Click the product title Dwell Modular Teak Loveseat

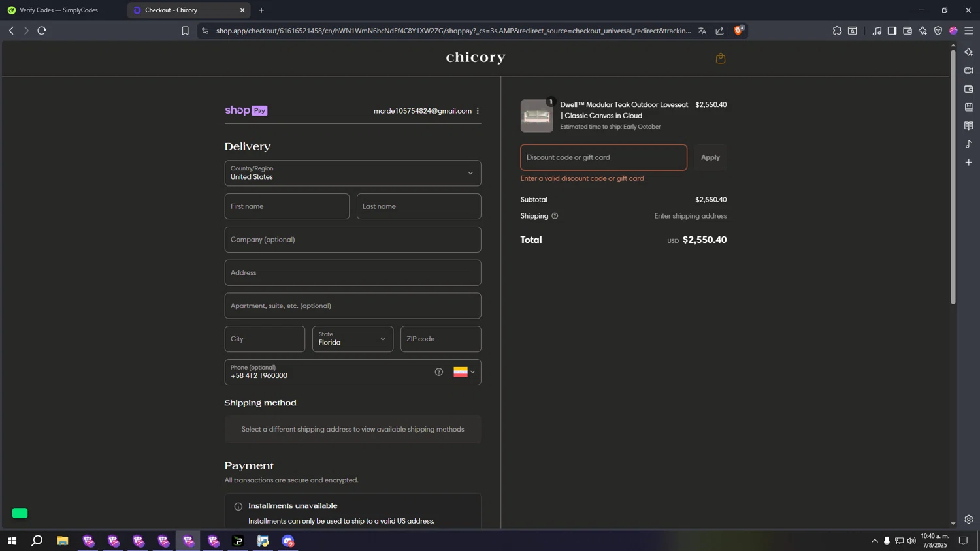click(624, 110)
